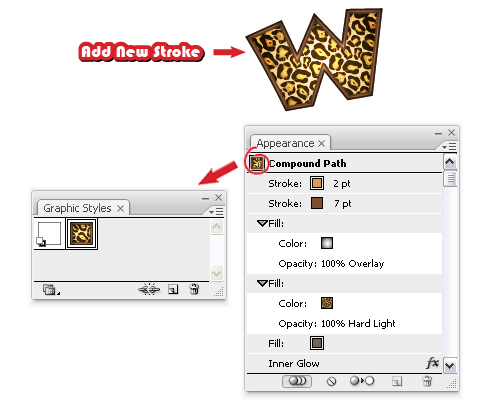Toggle New Art Has Basic Appearance button
The image size is (500, 400).
pyautogui.click(x=297, y=381)
